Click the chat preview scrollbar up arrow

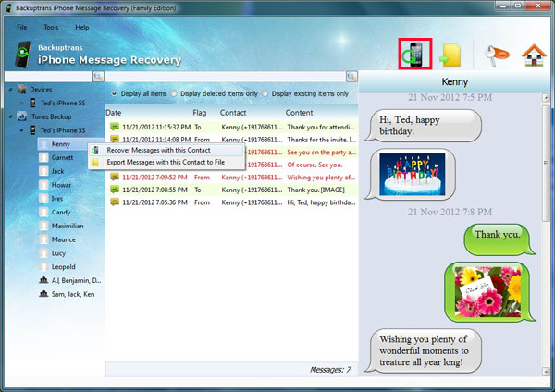tap(546, 97)
